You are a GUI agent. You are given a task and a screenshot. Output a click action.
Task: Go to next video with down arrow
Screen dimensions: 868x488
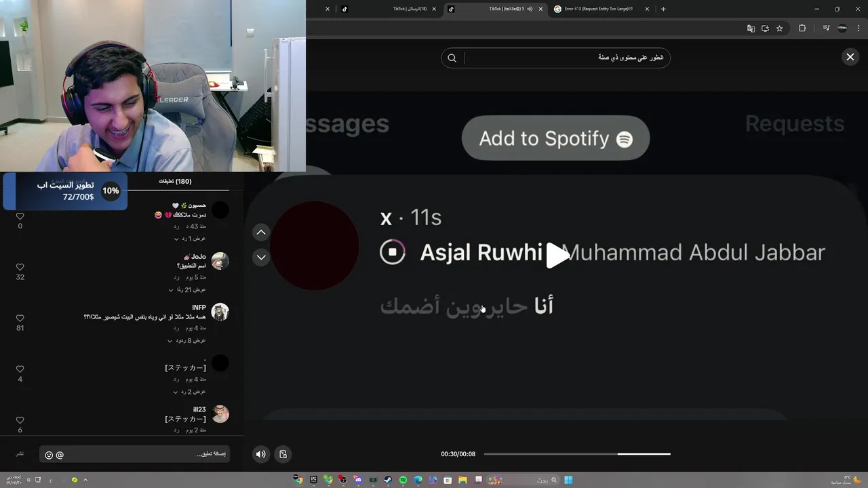click(261, 258)
